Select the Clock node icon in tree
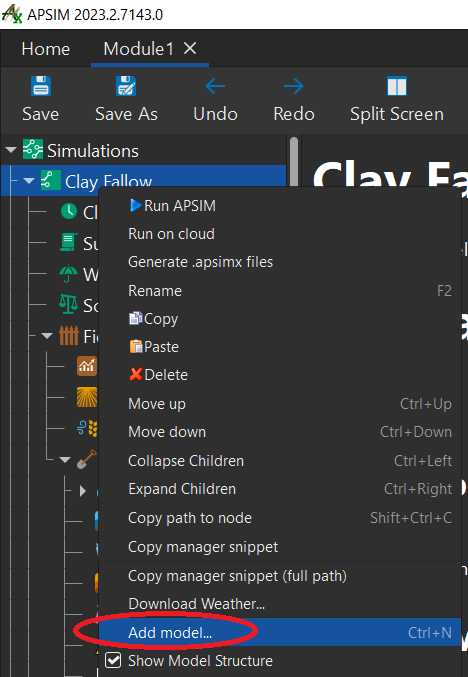The height and width of the screenshot is (677, 468). [69, 212]
